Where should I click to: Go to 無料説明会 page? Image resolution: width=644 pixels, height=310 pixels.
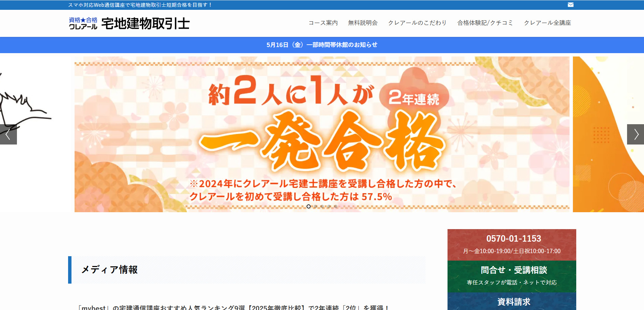pos(363,23)
